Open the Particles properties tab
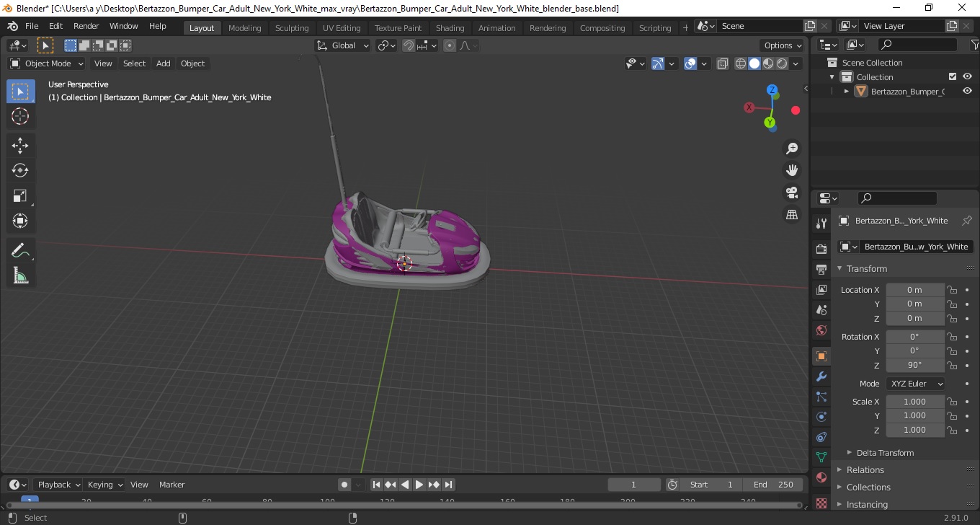This screenshot has width=980, height=525. tap(821, 397)
